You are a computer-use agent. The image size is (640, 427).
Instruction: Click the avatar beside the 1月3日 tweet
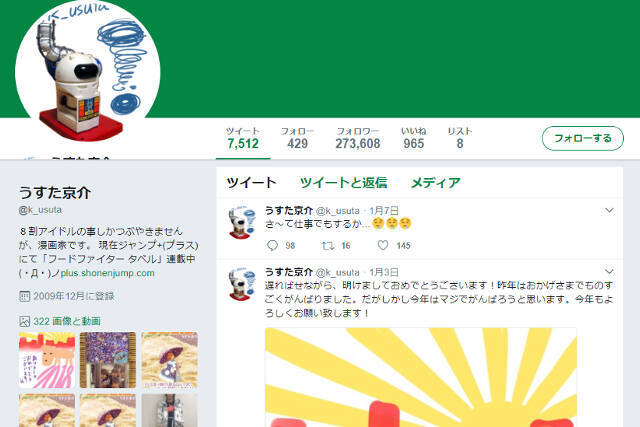pos(242,284)
